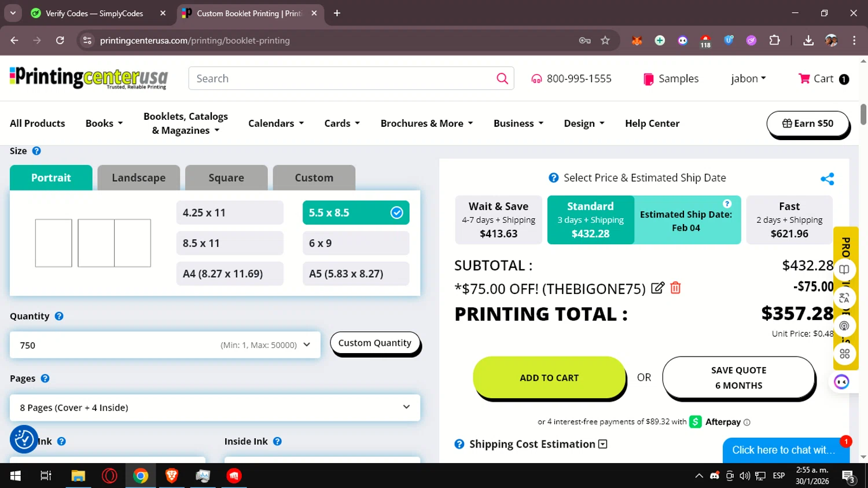Image resolution: width=868 pixels, height=488 pixels.
Task: Click the Earn $50 button
Action: click(x=808, y=123)
